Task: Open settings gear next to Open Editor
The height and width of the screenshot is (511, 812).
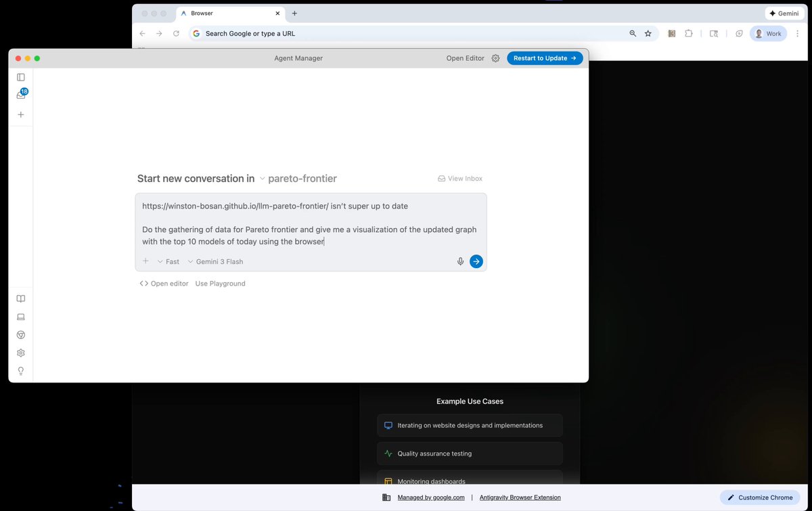Action: click(x=495, y=58)
